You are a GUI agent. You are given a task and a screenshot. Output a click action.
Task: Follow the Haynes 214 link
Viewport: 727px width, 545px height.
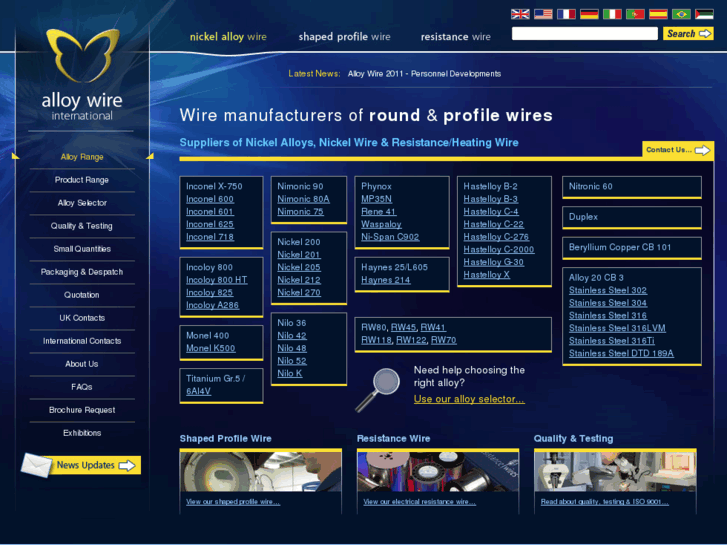[x=385, y=280]
